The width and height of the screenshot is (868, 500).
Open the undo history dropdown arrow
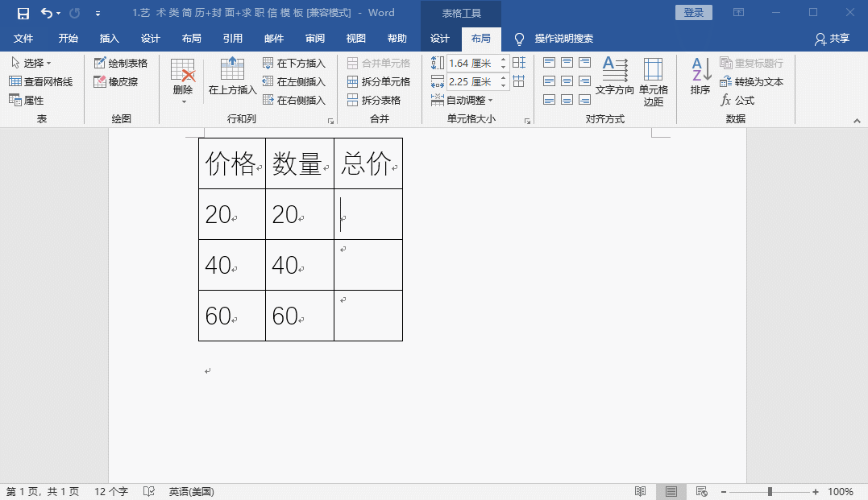(x=59, y=13)
